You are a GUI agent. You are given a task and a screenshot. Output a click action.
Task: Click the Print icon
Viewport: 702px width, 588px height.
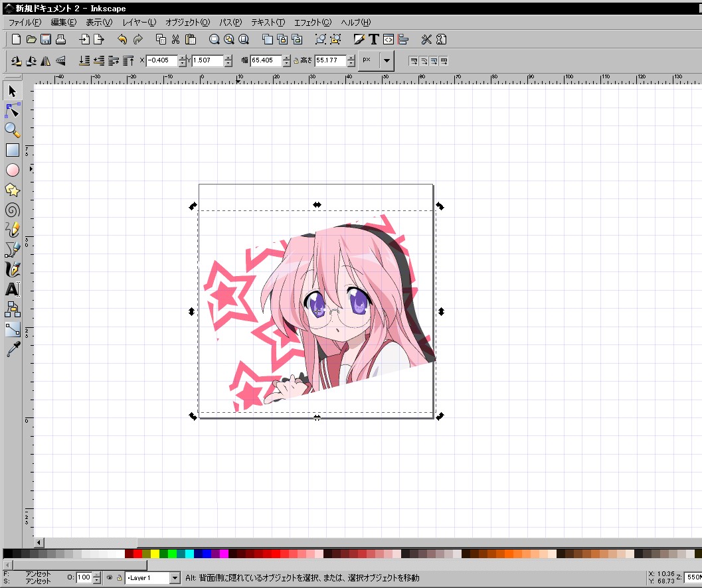tap(60, 39)
